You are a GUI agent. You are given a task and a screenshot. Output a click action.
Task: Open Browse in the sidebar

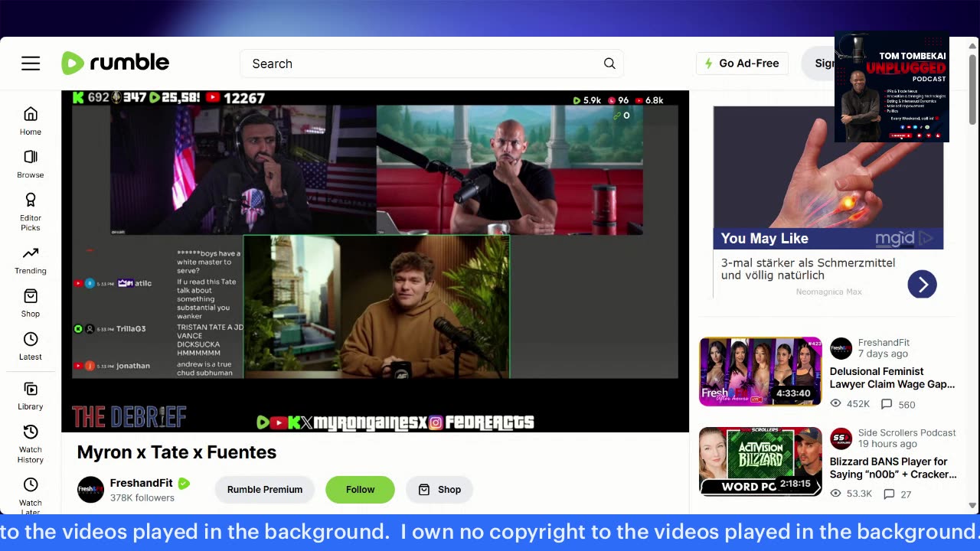[31, 164]
